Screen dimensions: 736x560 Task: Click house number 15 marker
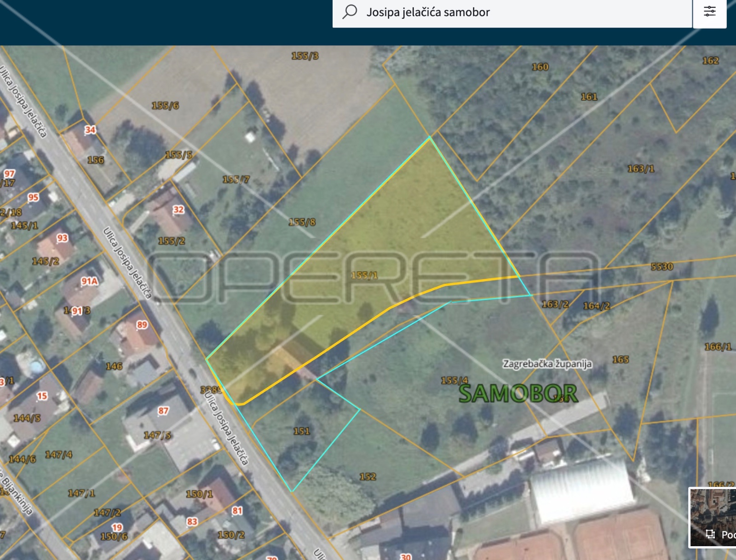point(42,396)
